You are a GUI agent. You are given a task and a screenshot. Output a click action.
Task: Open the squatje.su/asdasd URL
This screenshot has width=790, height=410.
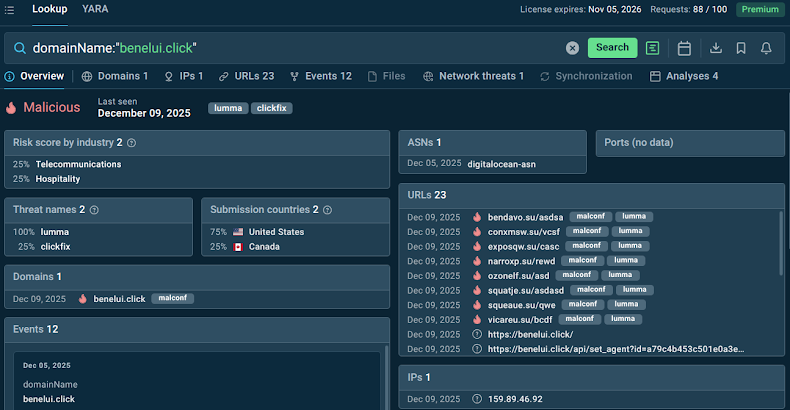click(526, 290)
